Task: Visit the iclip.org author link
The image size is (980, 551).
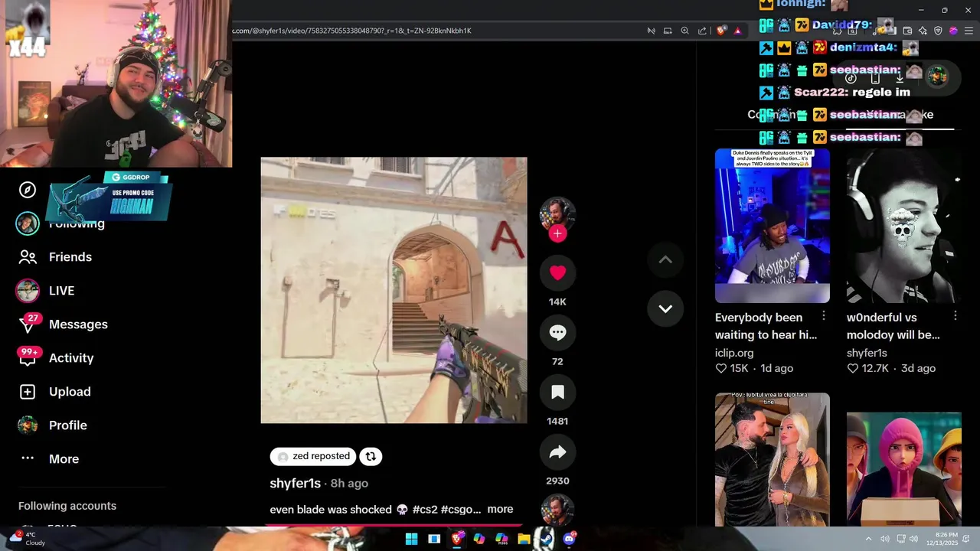Action: coord(734,353)
